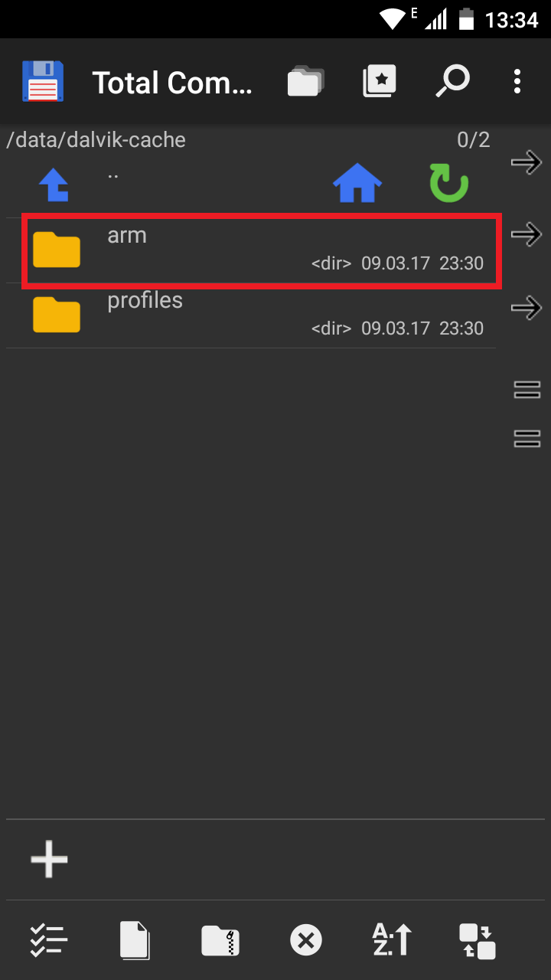Screen dimensions: 551x980
Task: Open the select files checklist icon
Action: 49,939
